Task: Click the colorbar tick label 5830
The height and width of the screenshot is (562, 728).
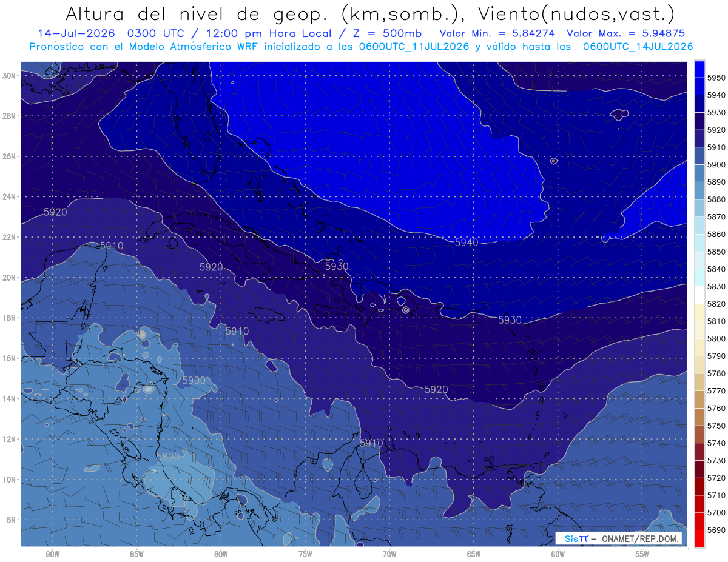Action: (x=716, y=286)
